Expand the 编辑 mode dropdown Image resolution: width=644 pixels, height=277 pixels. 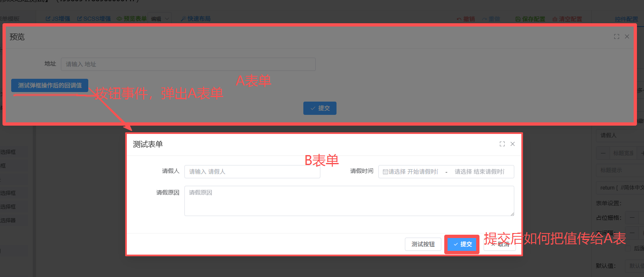click(x=160, y=19)
